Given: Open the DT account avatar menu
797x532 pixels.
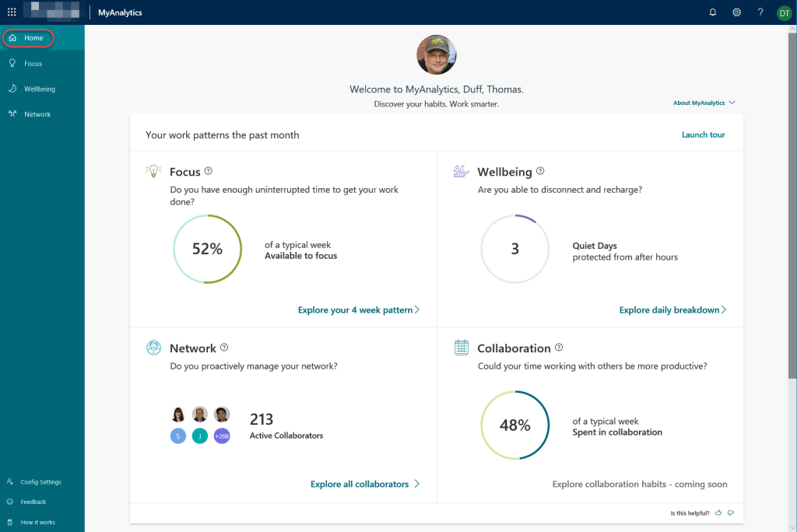Looking at the screenshot, I should (784, 12).
